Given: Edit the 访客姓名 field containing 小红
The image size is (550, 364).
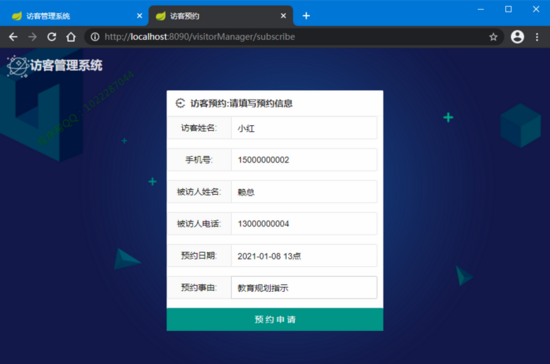Looking at the screenshot, I should 304,128.
